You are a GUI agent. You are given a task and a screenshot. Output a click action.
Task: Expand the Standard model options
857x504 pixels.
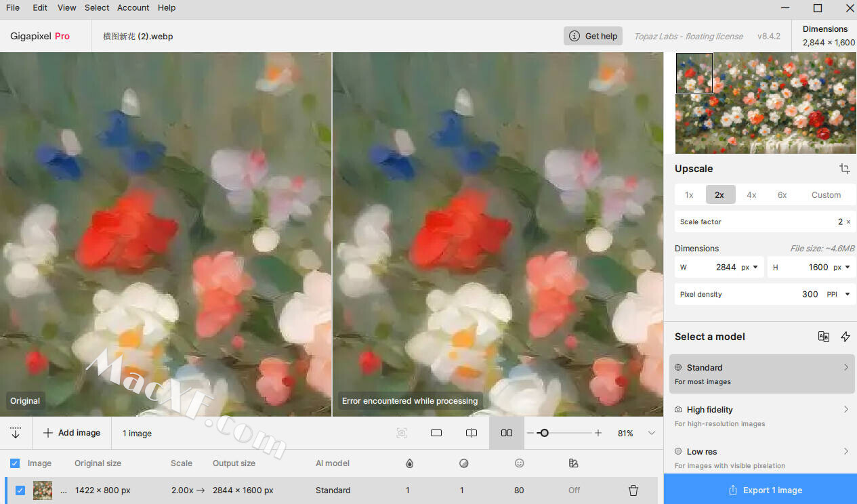click(846, 367)
